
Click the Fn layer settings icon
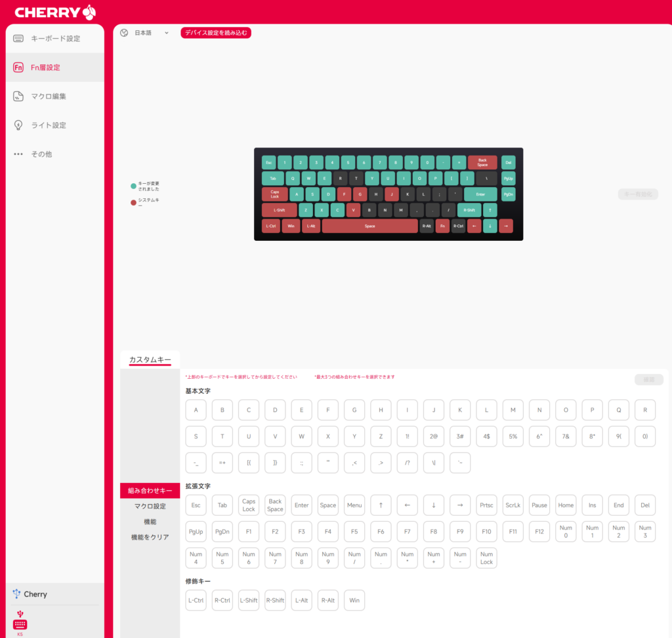pyautogui.click(x=18, y=68)
